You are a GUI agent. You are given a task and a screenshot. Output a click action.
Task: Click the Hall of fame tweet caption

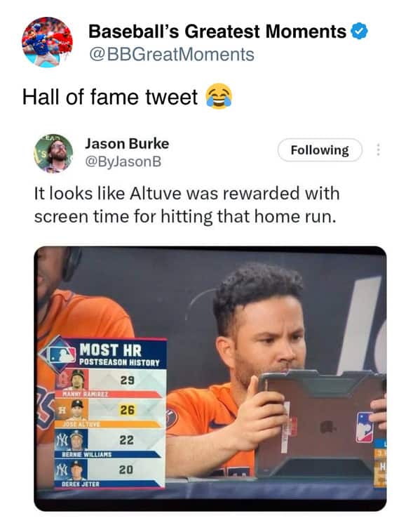coord(110,97)
